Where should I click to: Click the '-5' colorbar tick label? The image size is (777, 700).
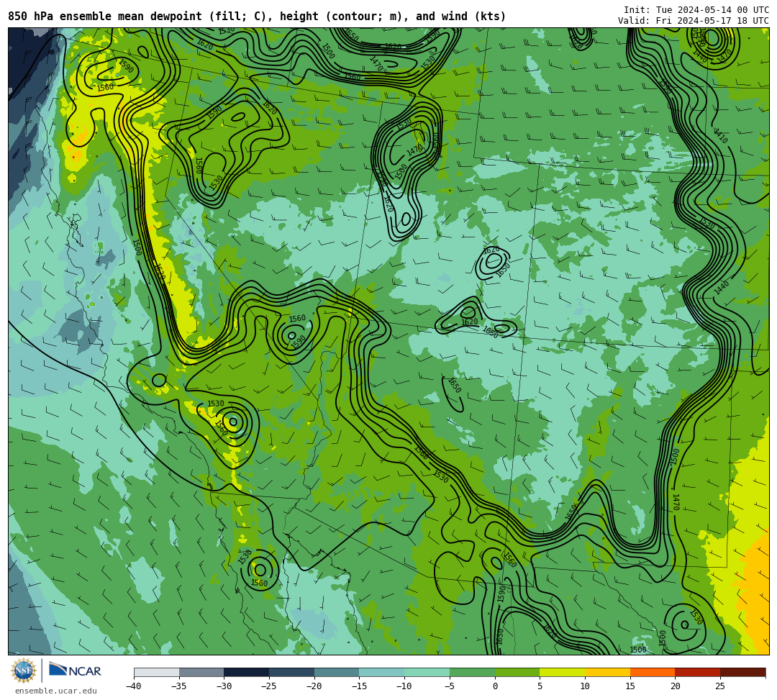point(450,686)
